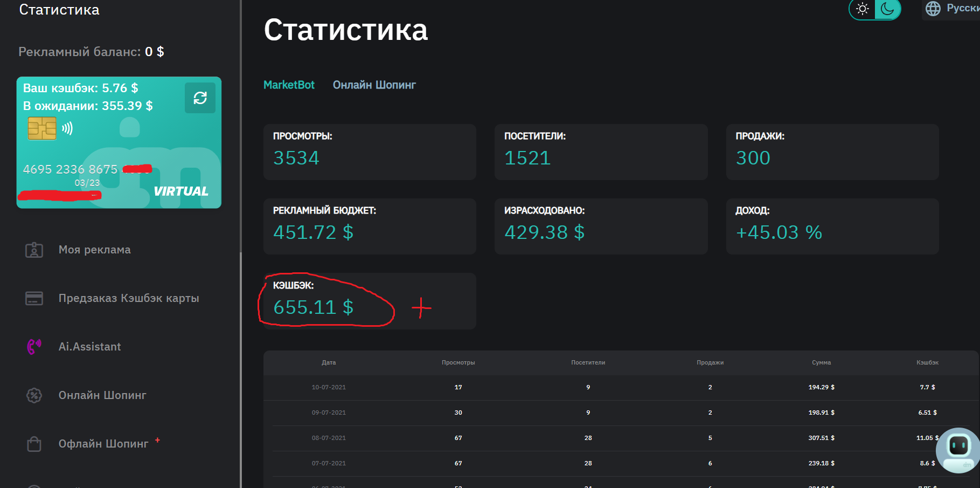Click the Рекламный баланс 0 $ text
Screen dimensions: 980x488
pos(91,52)
